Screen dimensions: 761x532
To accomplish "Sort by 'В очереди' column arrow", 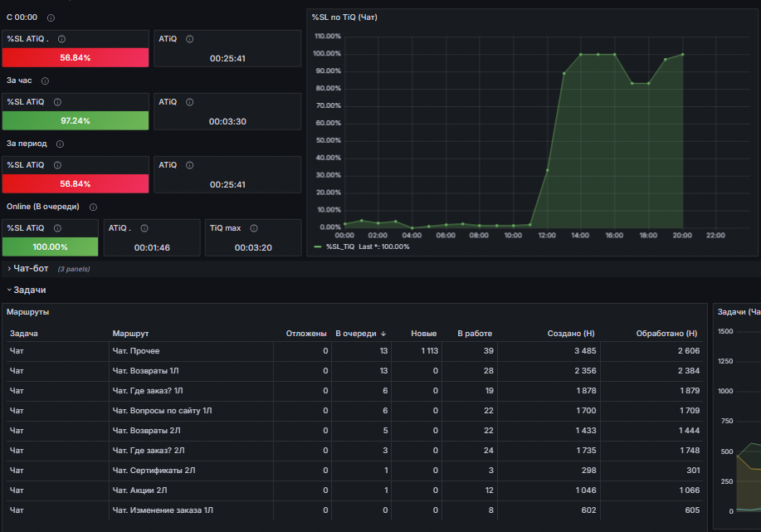I will [383, 334].
